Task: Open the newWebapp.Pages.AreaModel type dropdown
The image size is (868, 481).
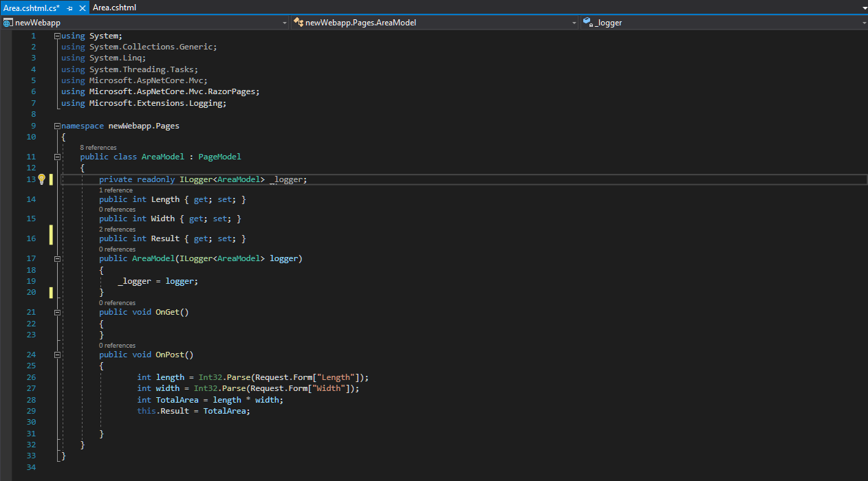Action: pos(574,23)
